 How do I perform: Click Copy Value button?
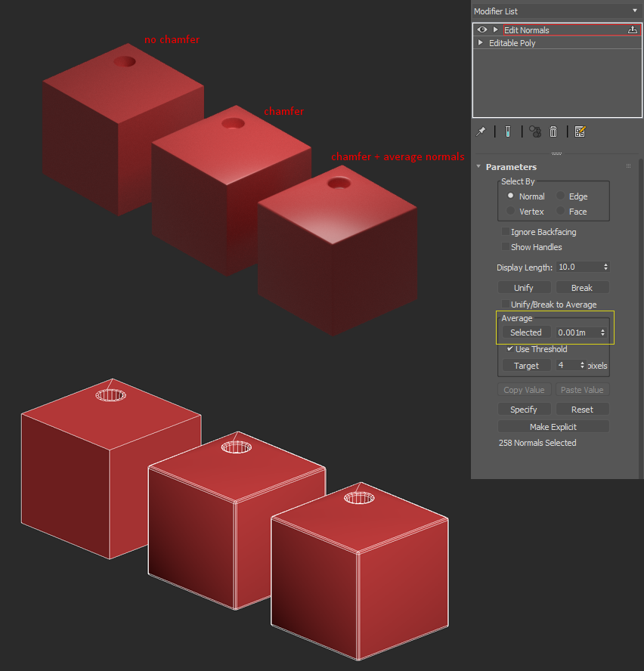click(524, 390)
